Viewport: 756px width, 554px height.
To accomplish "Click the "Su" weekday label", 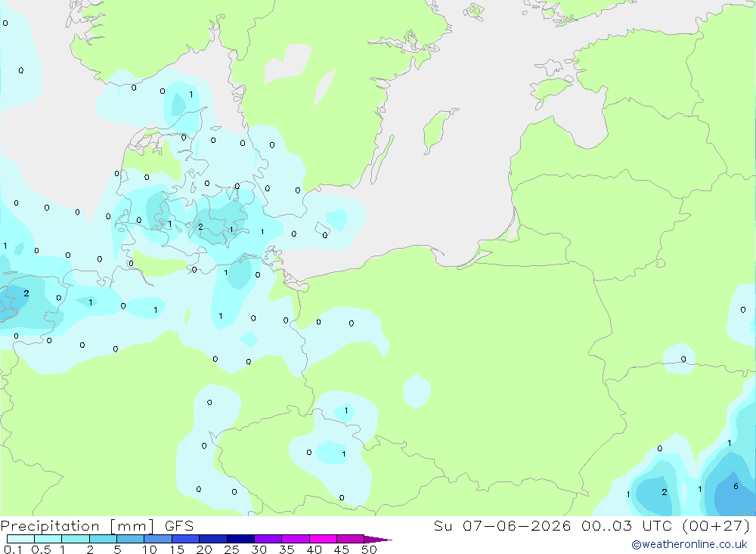I will [442, 525].
